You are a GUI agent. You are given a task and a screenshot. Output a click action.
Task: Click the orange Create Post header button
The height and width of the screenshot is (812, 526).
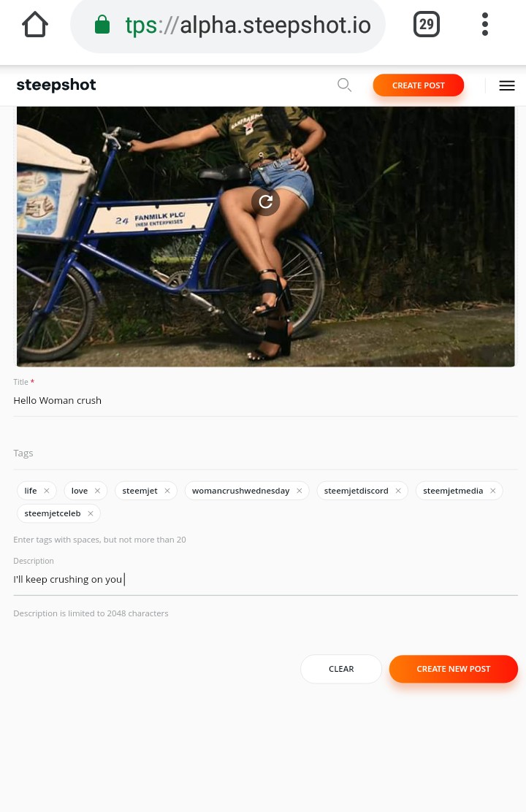click(418, 85)
